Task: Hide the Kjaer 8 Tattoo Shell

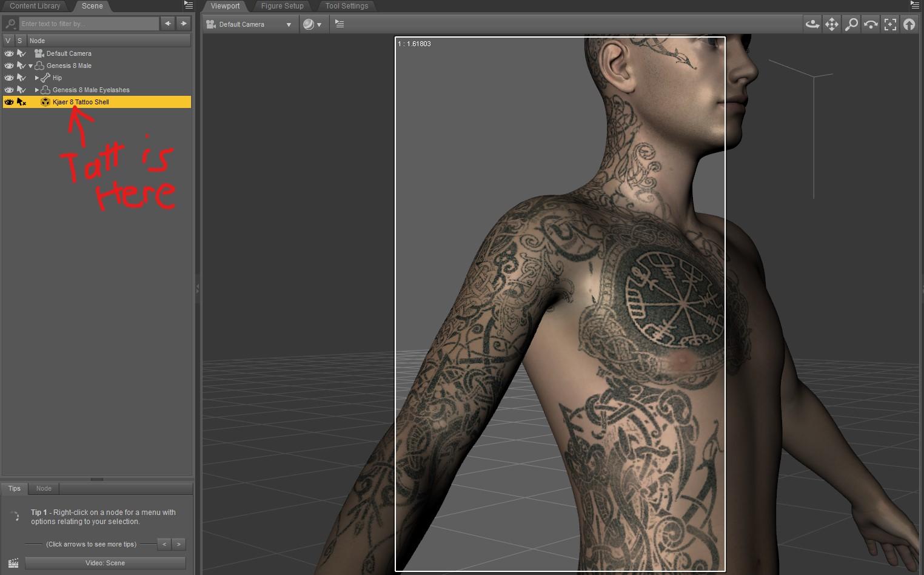Action: click(x=8, y=102)
